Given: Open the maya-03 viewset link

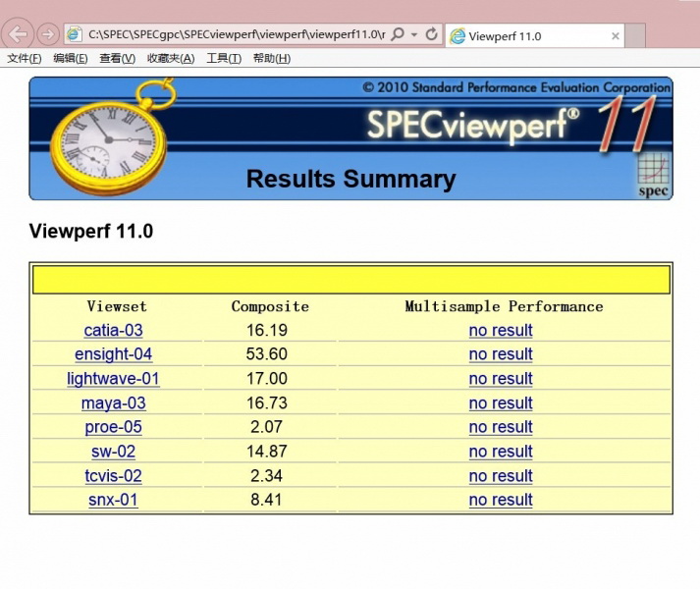Looking at the screenshot, I should click(113, 403).
